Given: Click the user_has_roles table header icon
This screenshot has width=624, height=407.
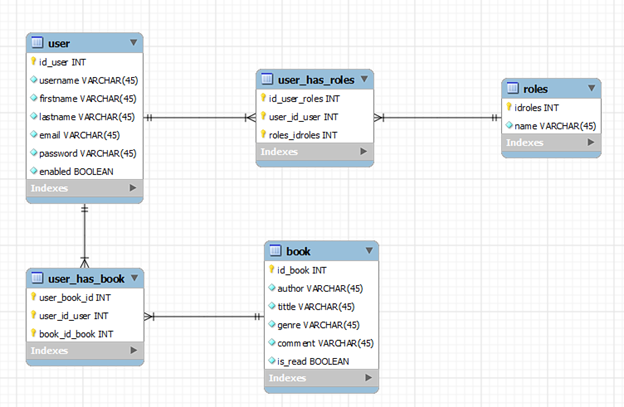Looking at the screenshot, I should click(x=267, y=79).
